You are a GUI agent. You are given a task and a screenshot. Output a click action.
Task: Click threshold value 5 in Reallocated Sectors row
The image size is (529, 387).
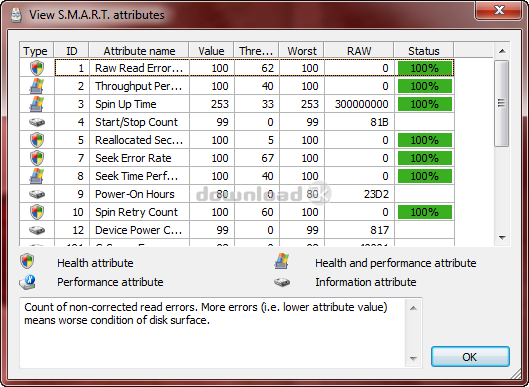[x=271, y=140]
